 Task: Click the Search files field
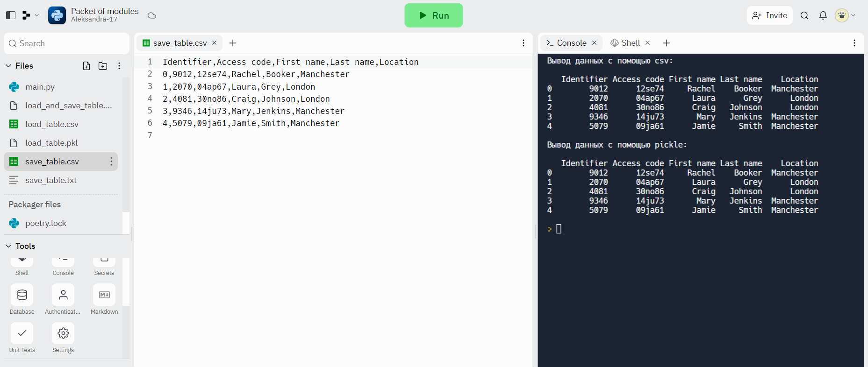(x=66, y=43)
